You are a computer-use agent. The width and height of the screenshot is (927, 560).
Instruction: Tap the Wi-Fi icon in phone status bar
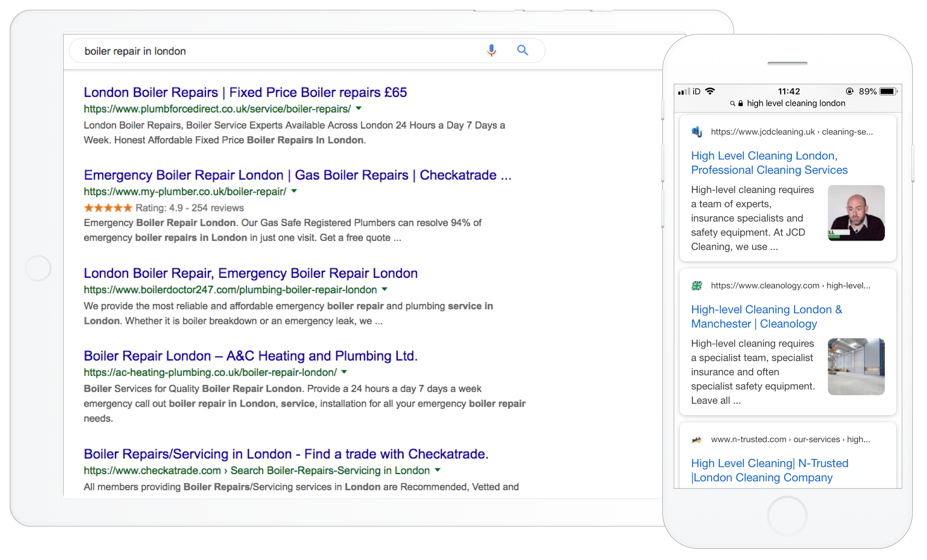710,91
